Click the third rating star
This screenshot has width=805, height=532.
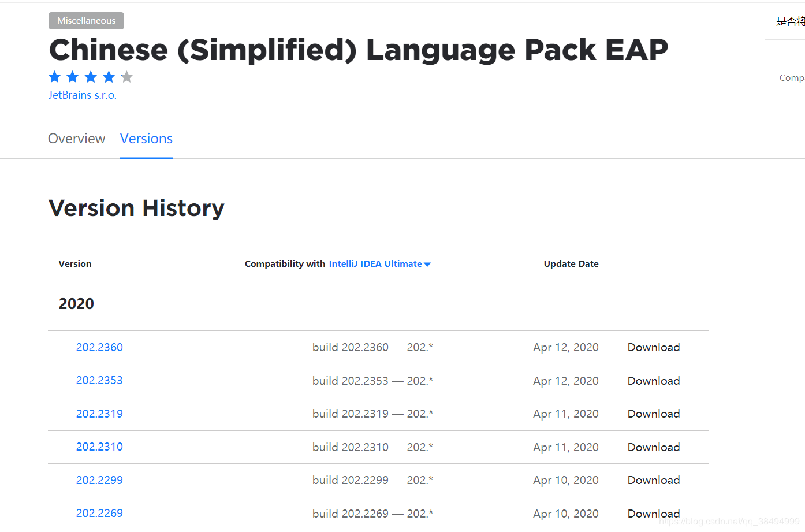click(91, 77)
